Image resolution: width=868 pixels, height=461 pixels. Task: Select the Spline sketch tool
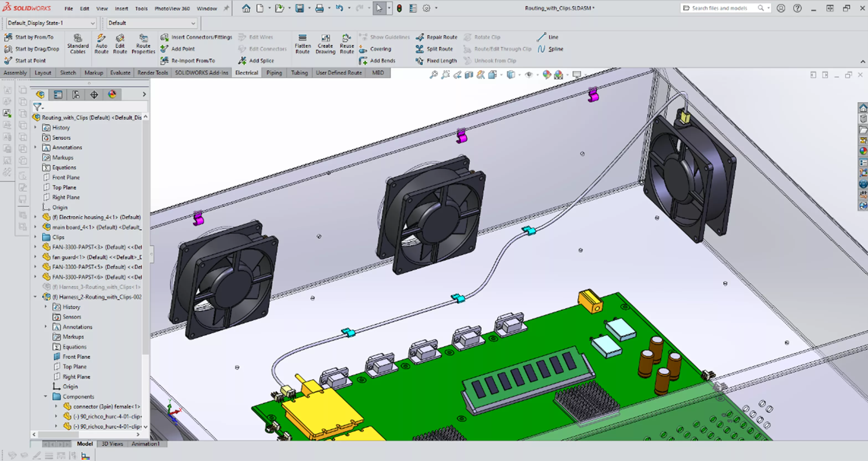pyautogui.click(x=550, y=49)
